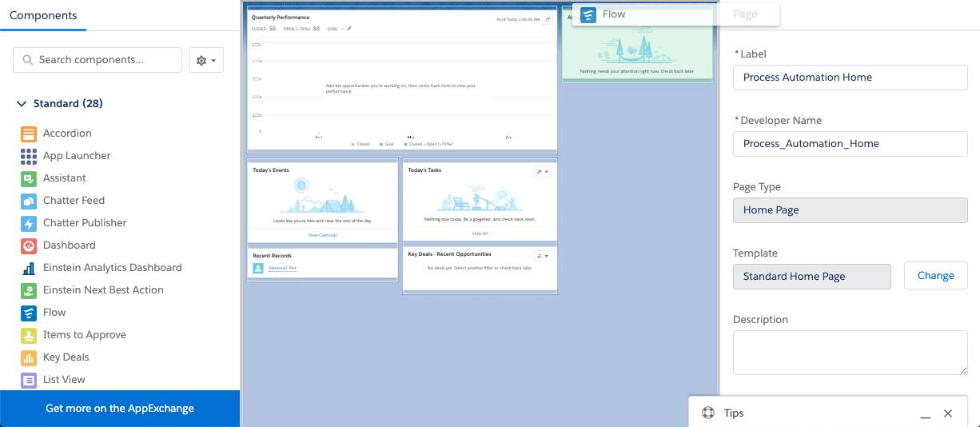Open the Key Deals filter dropdown
This screenshot has width=980, height=427.
coord(542,256)
